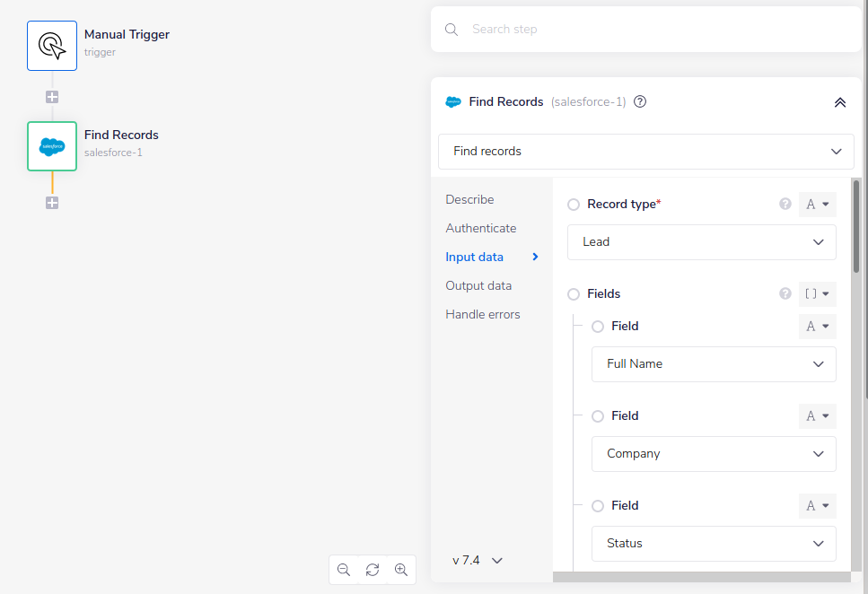Open the Full Name field dropdown
The width and height of the screenshot is (868, 594).
coord(714,364)
